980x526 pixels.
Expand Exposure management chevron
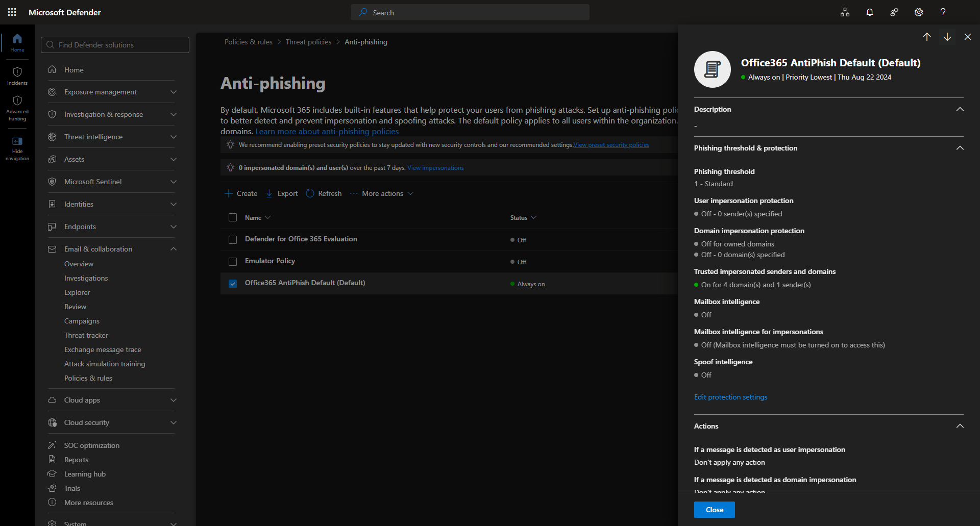(174, 92)
